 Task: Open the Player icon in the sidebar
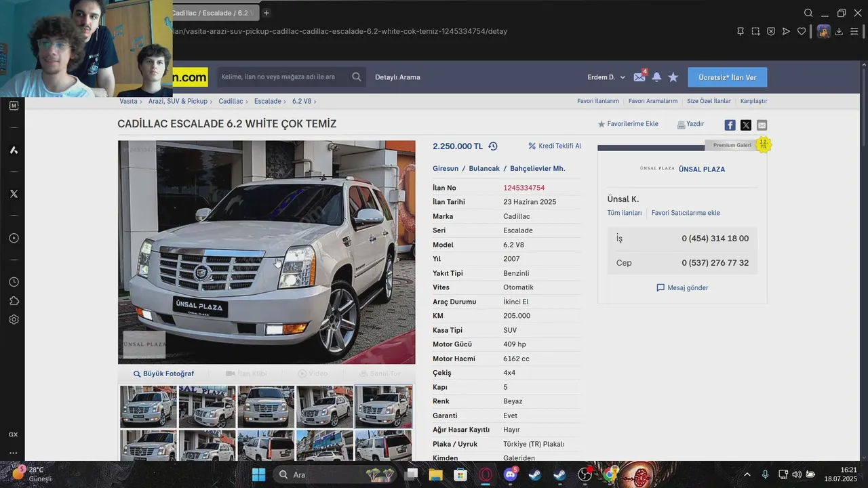point(14,239)
